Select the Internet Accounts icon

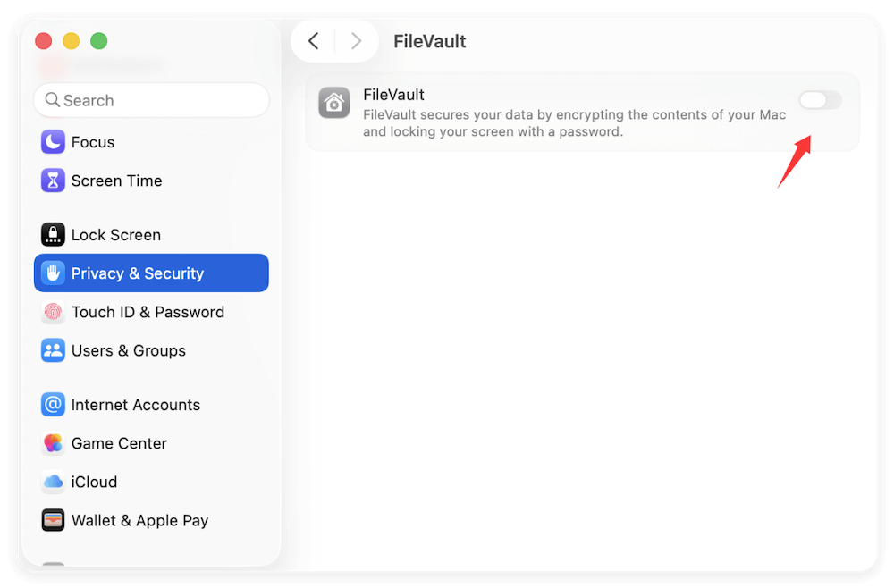[x=53, y=405]
